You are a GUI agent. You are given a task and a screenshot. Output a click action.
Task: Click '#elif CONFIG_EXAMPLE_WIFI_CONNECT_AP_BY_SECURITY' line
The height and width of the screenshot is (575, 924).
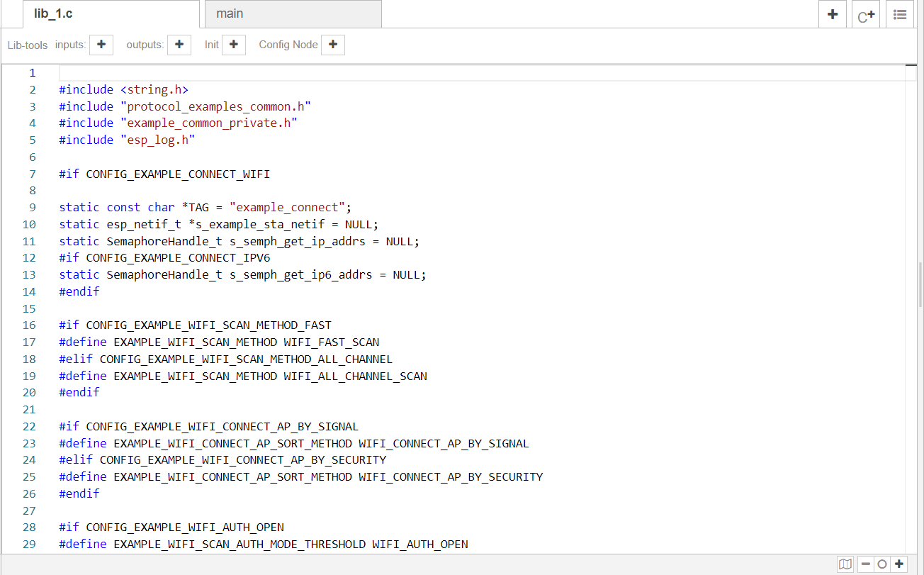coord(222,460)
